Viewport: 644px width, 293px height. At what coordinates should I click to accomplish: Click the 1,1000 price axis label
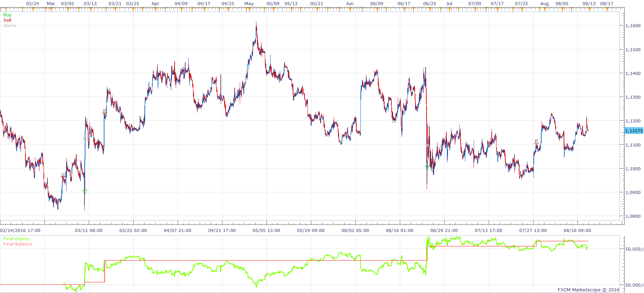point(633,169)
